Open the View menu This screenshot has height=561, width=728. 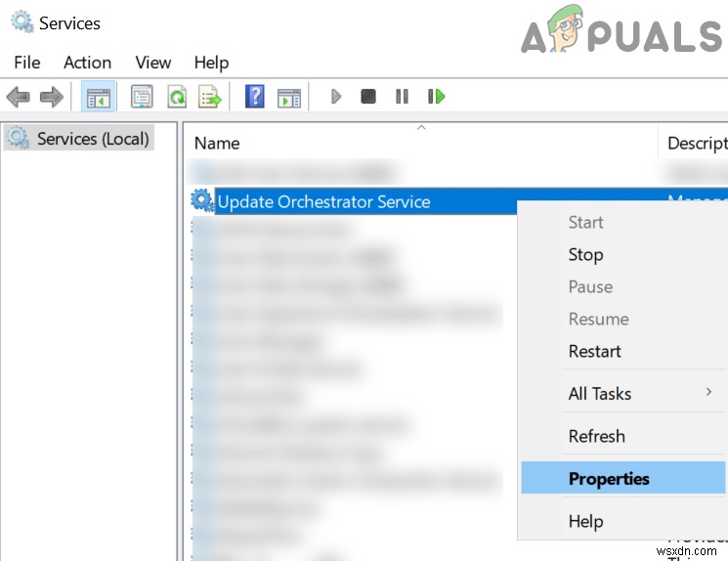(153, 63)
